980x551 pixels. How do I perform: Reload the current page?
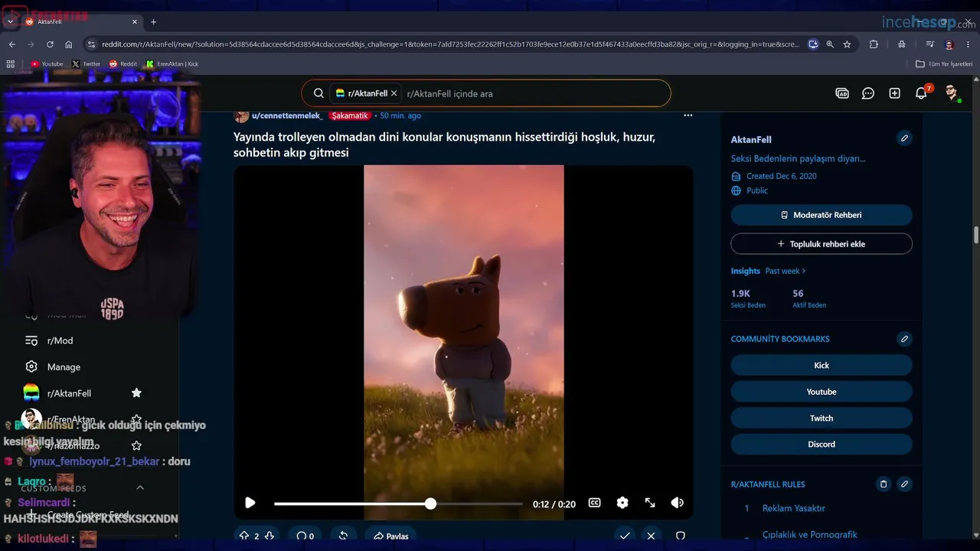50,44
